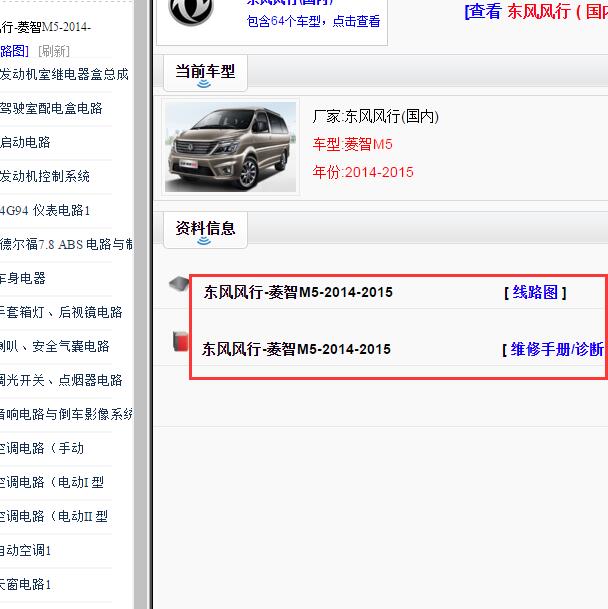The image size is (608, 609).
Task: Open 空调电路（手动 sidebar item
Action: coord(42,448)
